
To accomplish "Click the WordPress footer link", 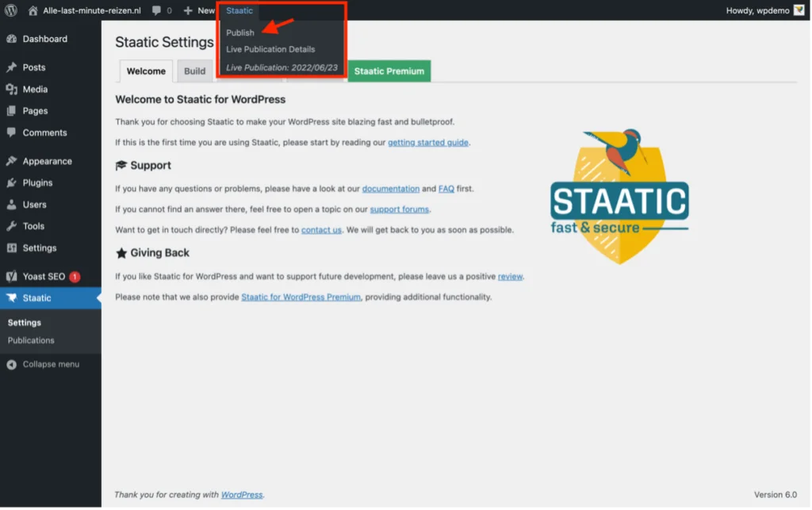I will (242, 495).
